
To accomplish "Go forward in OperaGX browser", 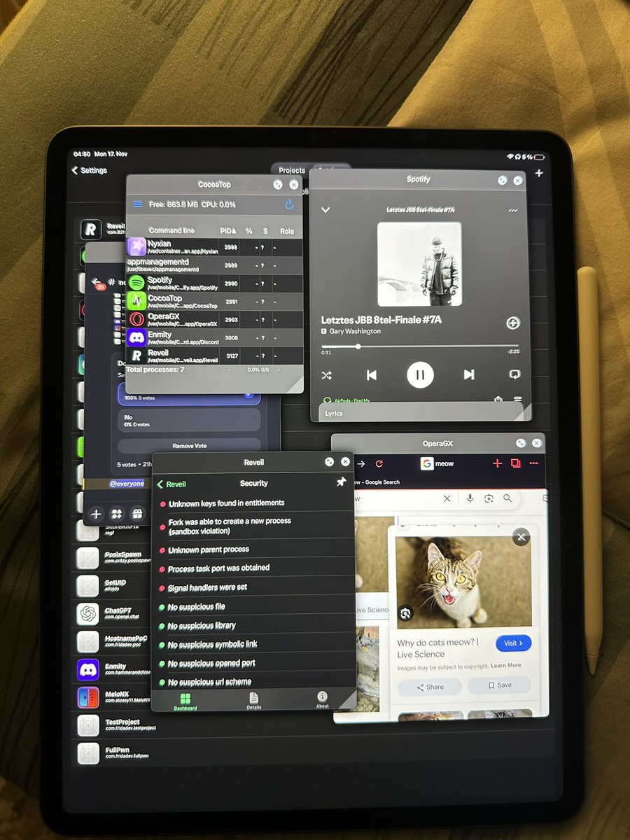I will 360,463.
